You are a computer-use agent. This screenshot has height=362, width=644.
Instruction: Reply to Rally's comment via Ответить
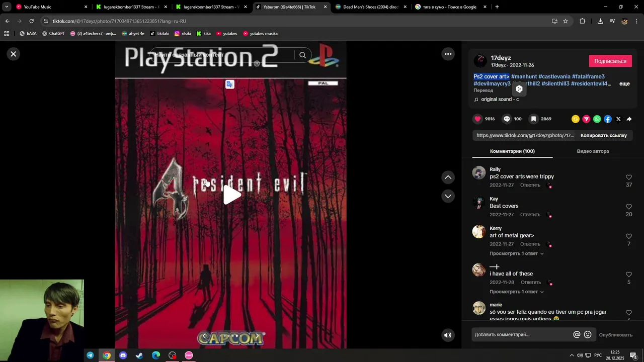[x=530, y=185]
